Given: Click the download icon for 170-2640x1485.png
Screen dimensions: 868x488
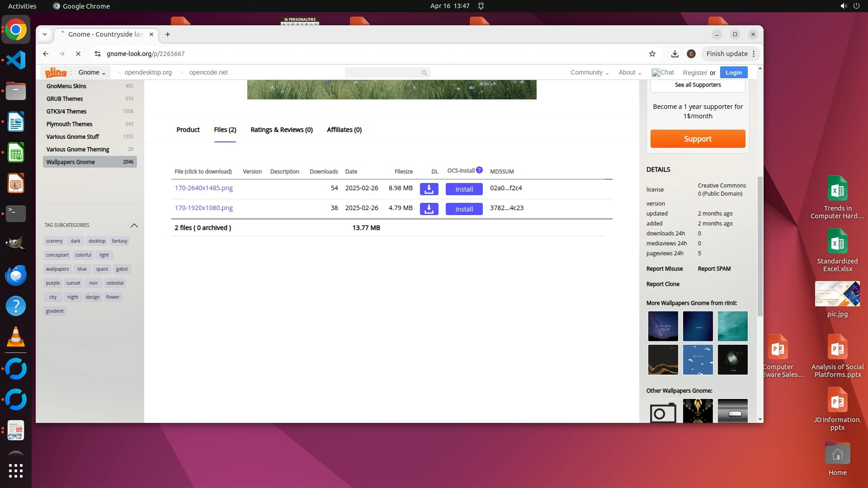Looking at the screenshot, I should pyautogui.click(x=429, y=189).
